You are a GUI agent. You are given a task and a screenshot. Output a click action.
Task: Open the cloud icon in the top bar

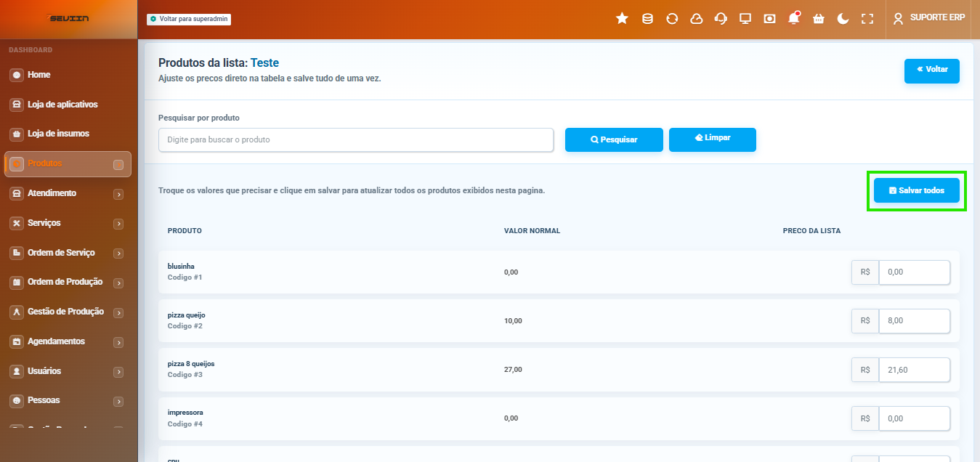[696, 18]
